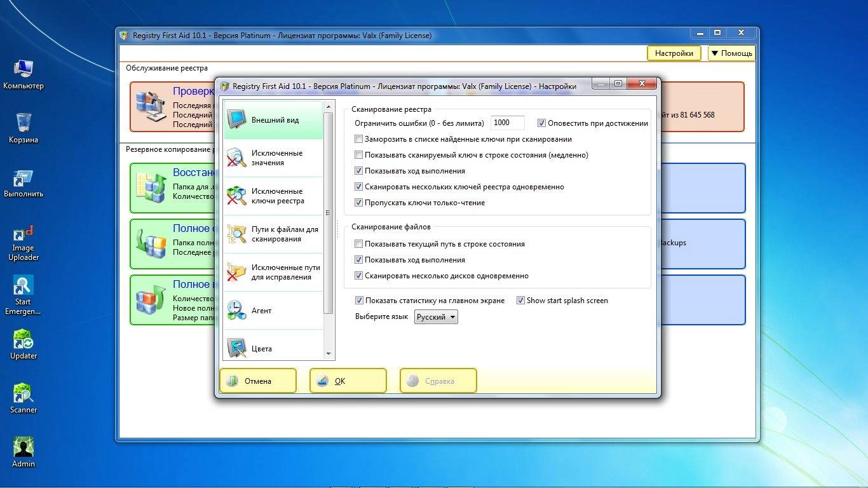Click sidebar scroll down arrow
This screenshot has width=868, height=488.
329,353
